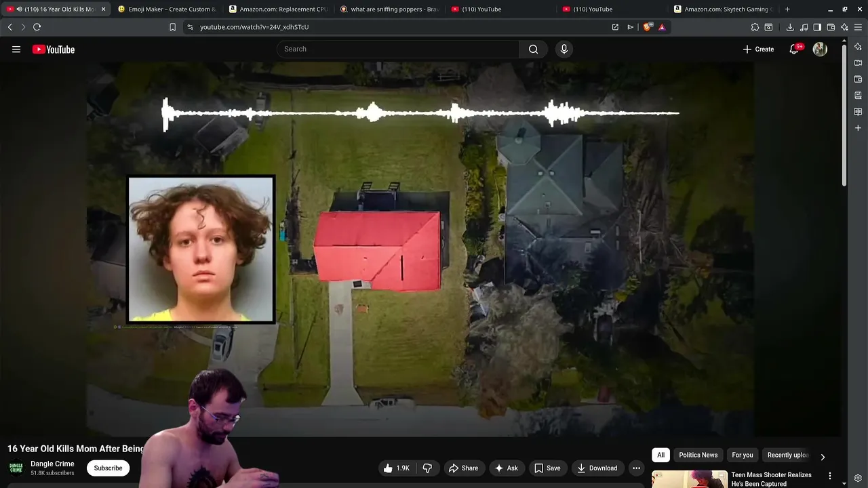
Task: Open options for Teen Mass Shooter video
Action: pos(830,476)
